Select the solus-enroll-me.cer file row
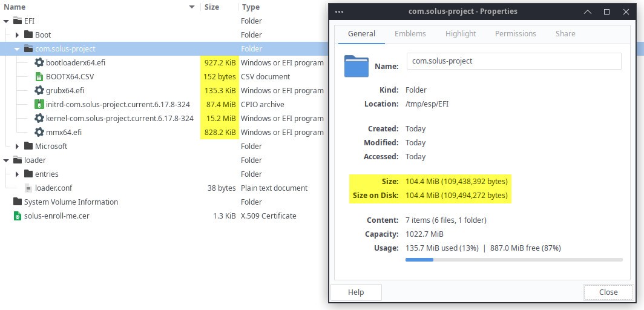The height and width of the screenshot is (310, 644). click(163, 216)
